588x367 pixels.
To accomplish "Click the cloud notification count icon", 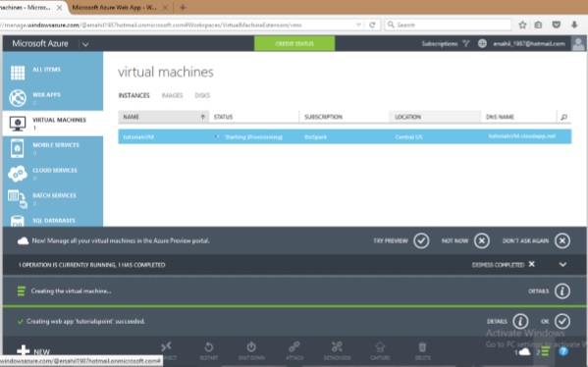I will (x=523, y=351).
